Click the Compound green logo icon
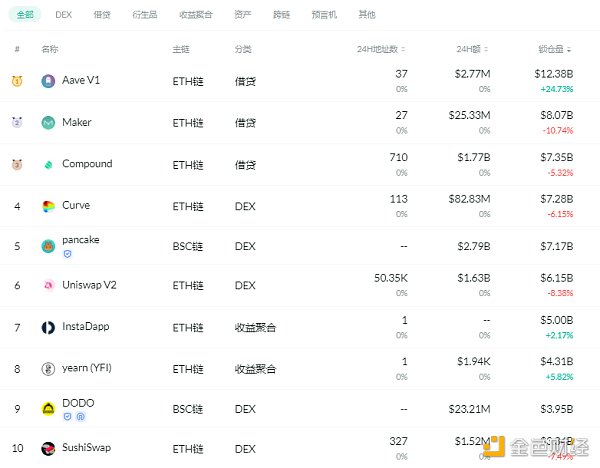This screenshot has width=600, height=468. pyautogui.click(x=48, y=164)
